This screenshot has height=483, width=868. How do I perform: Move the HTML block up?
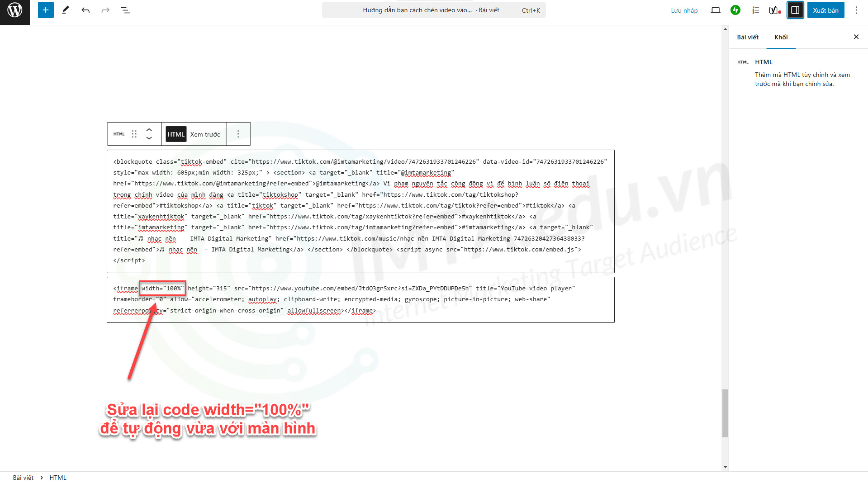pyautogui.click(x=149, y=129)
